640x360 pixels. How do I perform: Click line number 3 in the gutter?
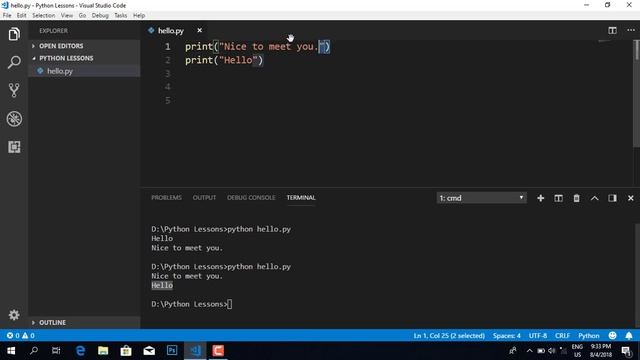point(167,73)
